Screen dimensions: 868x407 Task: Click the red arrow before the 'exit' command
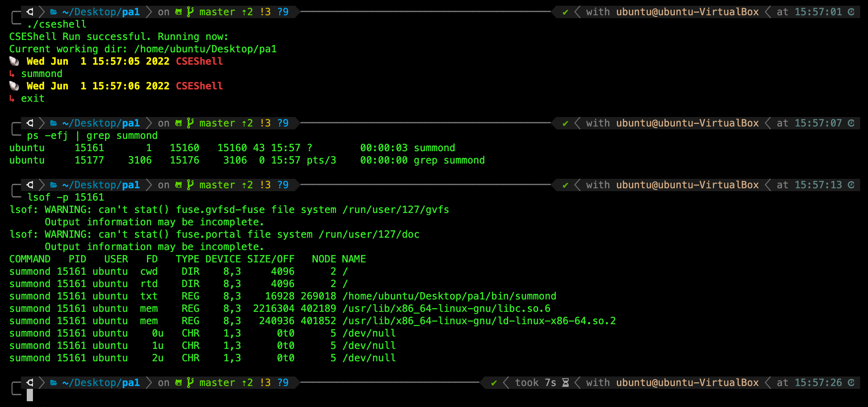[x=12, y=98]
